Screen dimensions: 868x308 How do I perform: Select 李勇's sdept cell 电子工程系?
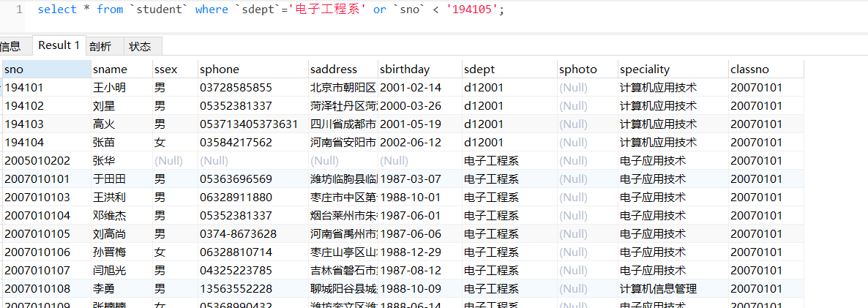click(510, 289)
